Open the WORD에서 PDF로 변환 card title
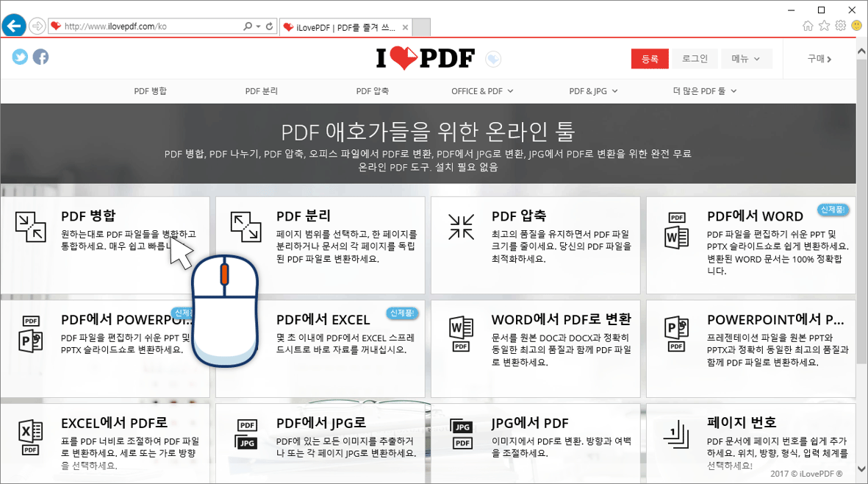 (x=562, y=319)
